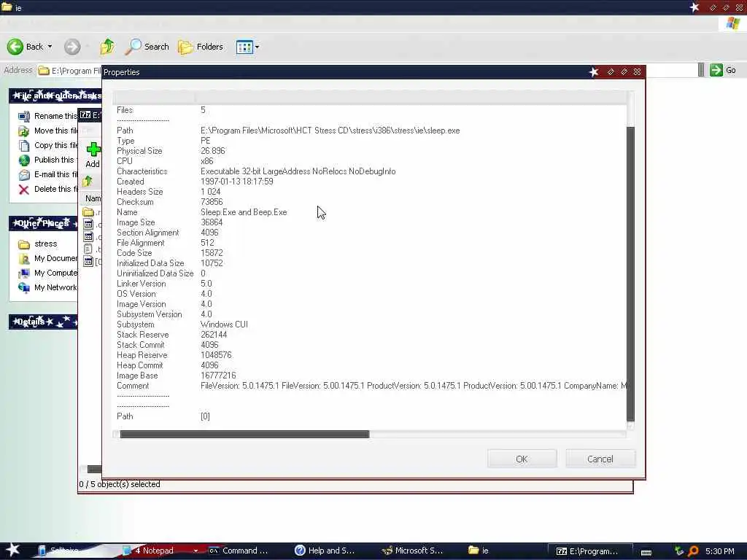
Task: Click the star button in ie window title bar
Action: coord(694,7)
